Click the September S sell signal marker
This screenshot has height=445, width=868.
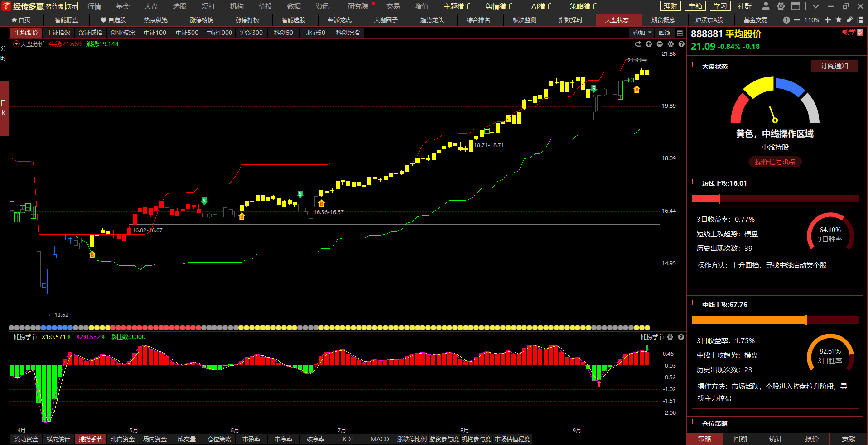pyautogui.click(x=593, y=89)
